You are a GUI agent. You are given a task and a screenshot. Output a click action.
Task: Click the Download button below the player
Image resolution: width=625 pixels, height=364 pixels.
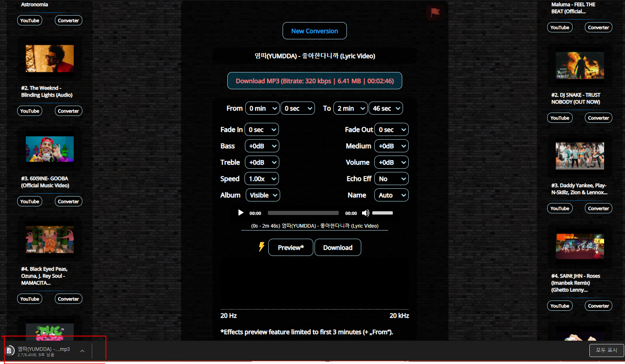click(x=338, y=247)
